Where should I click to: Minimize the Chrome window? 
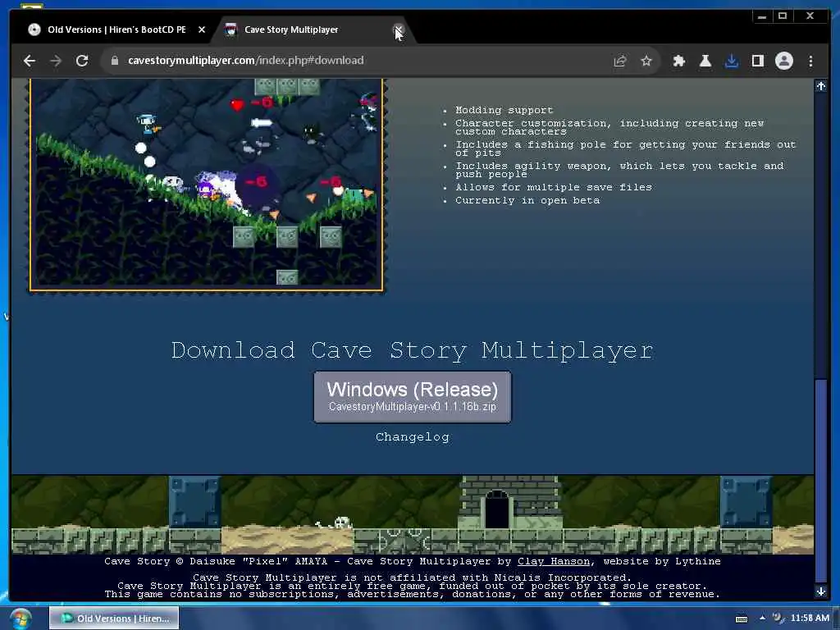point(762,16)
